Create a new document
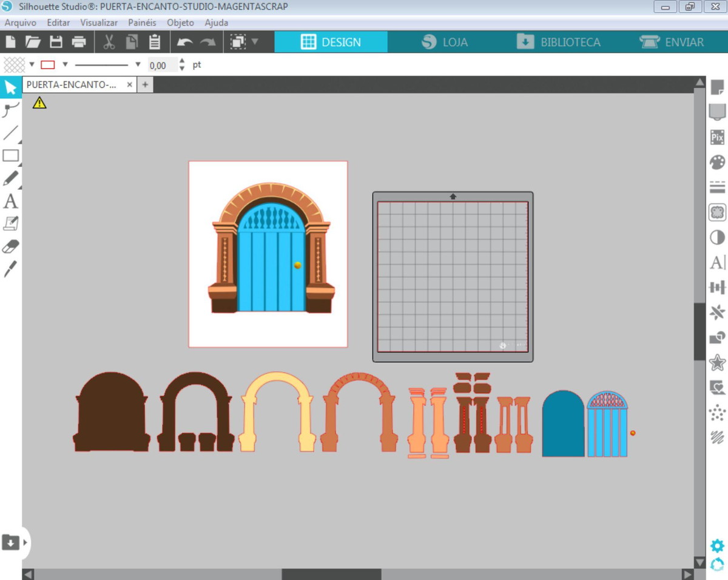This screenshot has width=728, height=580. tap(10, 42)
